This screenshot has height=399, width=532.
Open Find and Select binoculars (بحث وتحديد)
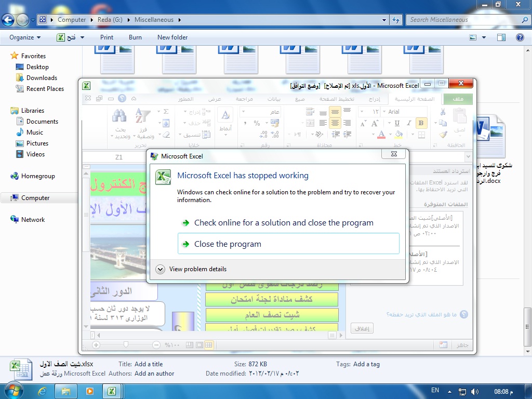[120, 124]
